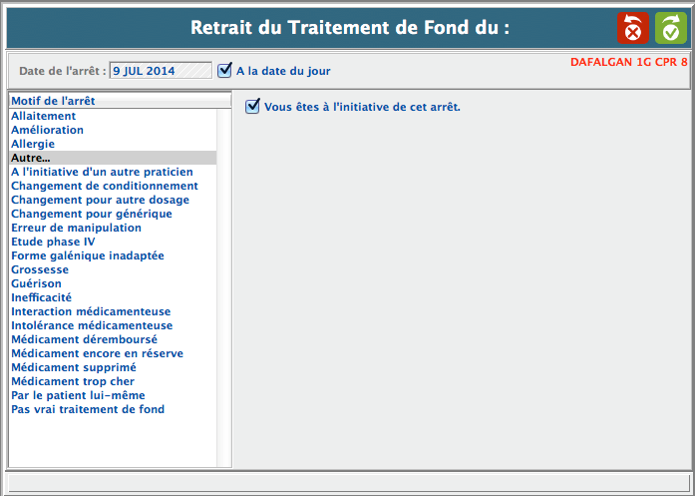The height and width of the screenshot is (496, 695).
Task: Select 'Erreur de manipulation' from list
Action: (x=76, y=228)
